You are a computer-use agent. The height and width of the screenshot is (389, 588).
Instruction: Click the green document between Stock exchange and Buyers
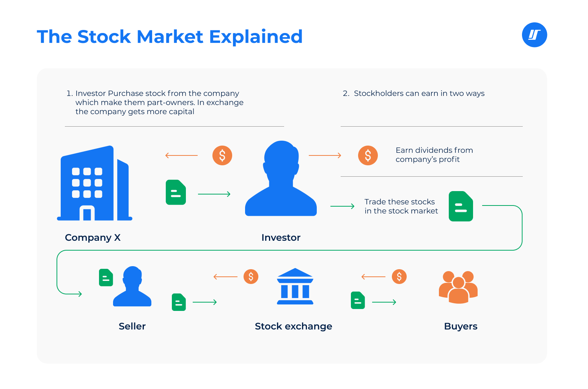click(358, 300)
